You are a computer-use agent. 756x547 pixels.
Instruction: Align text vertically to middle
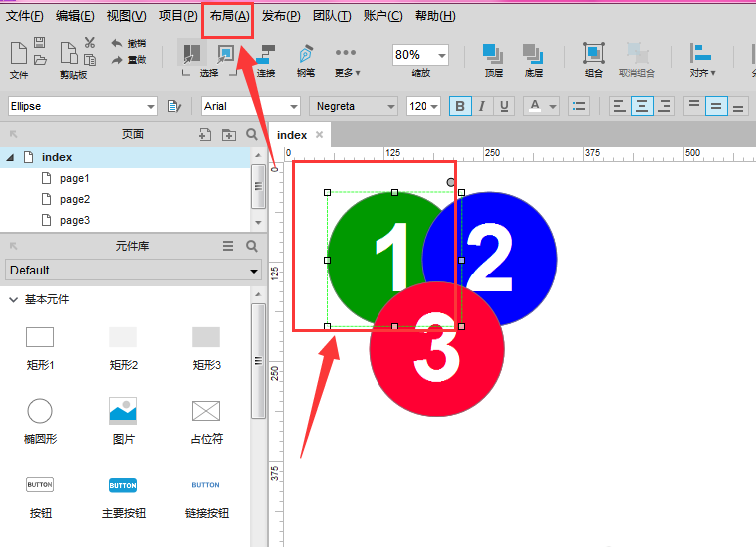716,106
